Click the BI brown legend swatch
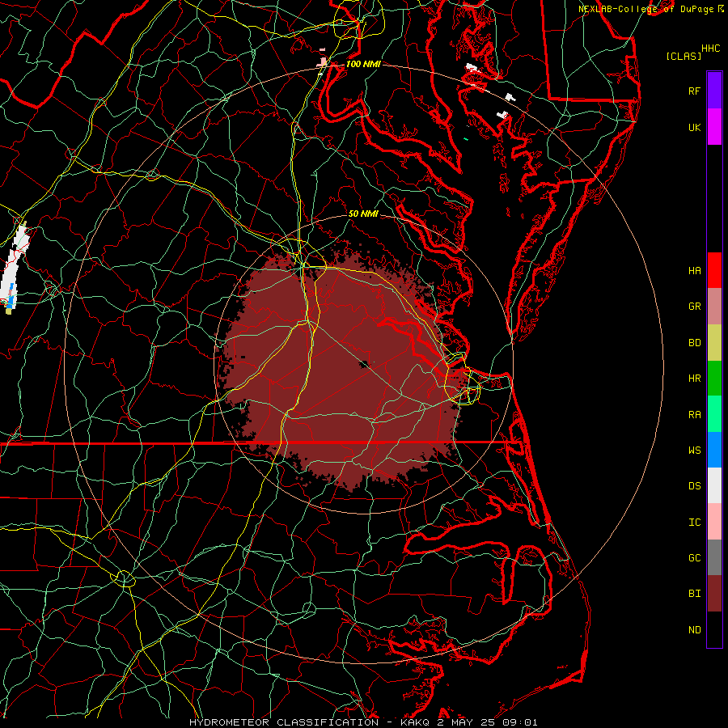 click(x=714, y=594)
